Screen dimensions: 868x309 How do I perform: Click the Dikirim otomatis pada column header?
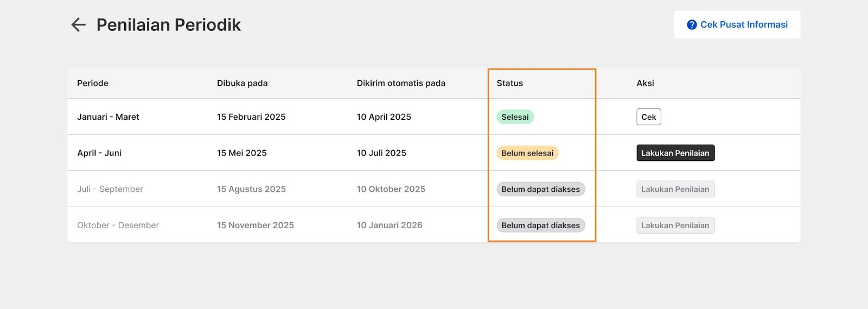coord(401,83)
